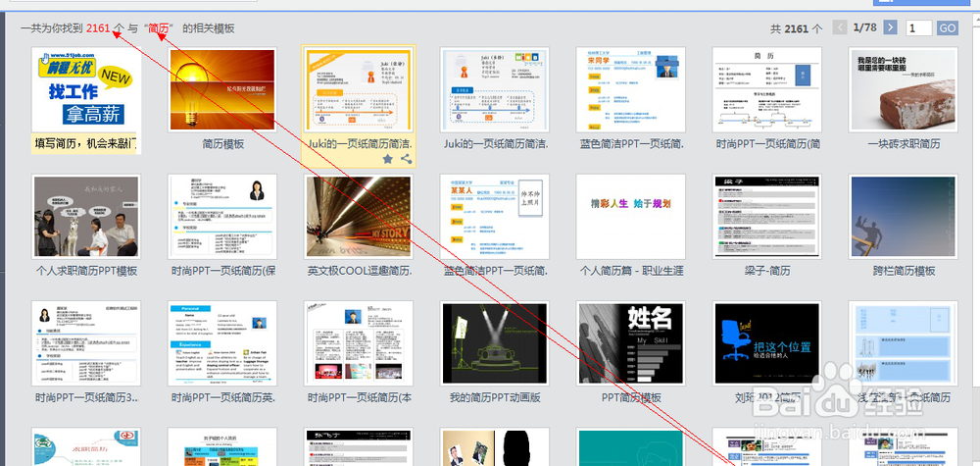
Task: Go to next results page arrow
Action: tap(891, 27)
